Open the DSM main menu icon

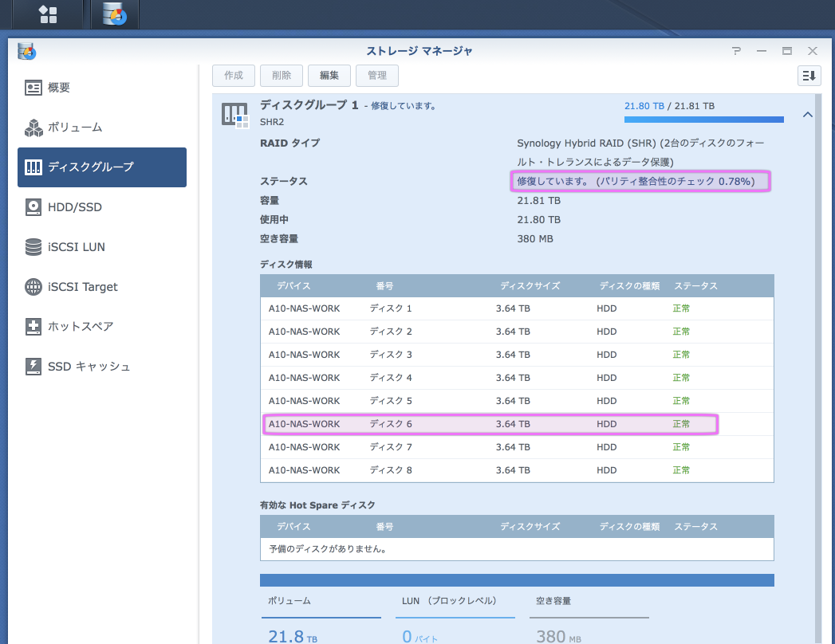coord(48,14)
